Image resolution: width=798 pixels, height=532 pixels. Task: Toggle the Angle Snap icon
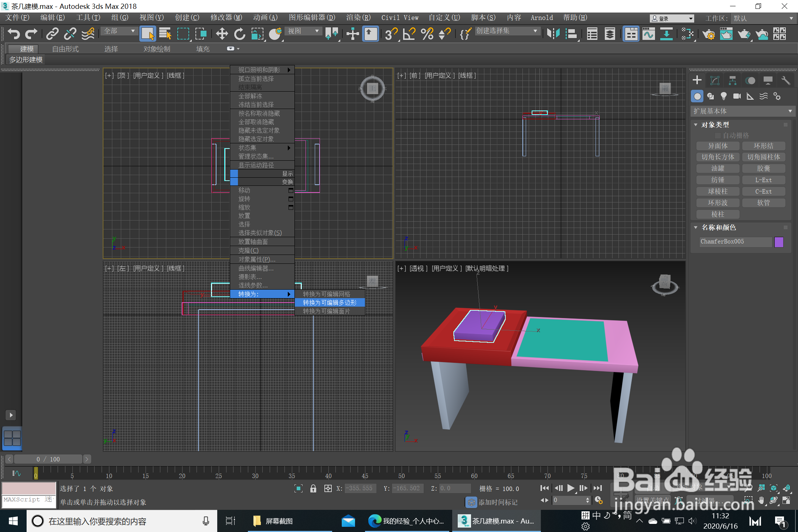[x=409, y=34]
